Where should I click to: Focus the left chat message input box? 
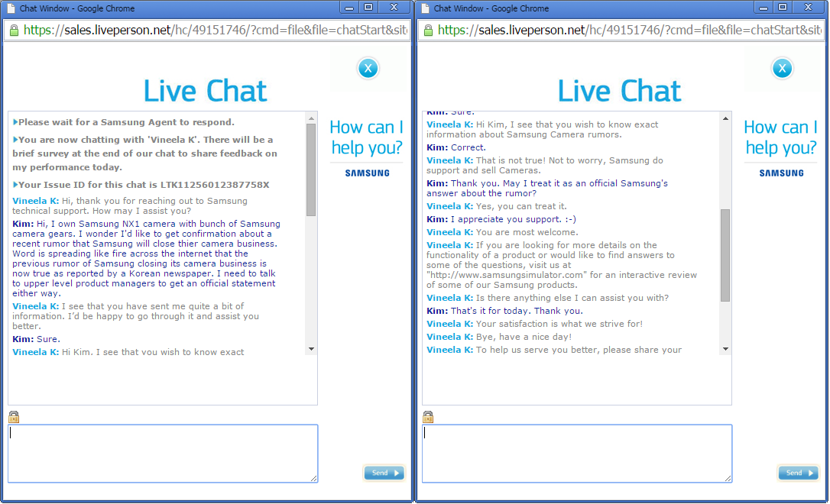[x=163, y=453]
